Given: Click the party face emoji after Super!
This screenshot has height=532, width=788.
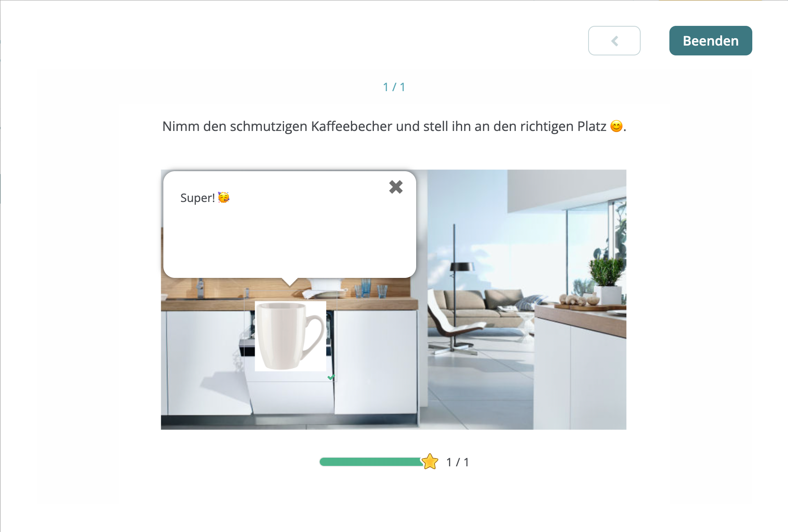Looking at the screenshot, I should (224, 197).
